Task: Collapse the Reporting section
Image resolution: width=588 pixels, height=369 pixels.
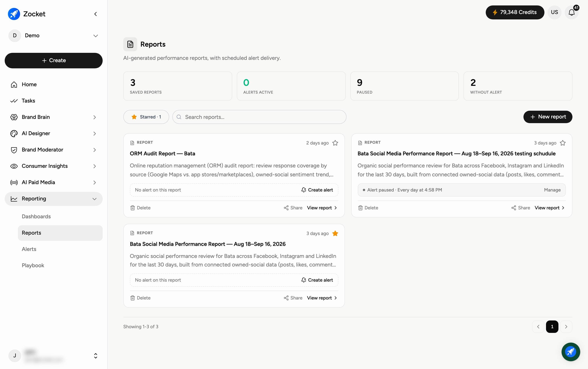Action: coord(94,199)
